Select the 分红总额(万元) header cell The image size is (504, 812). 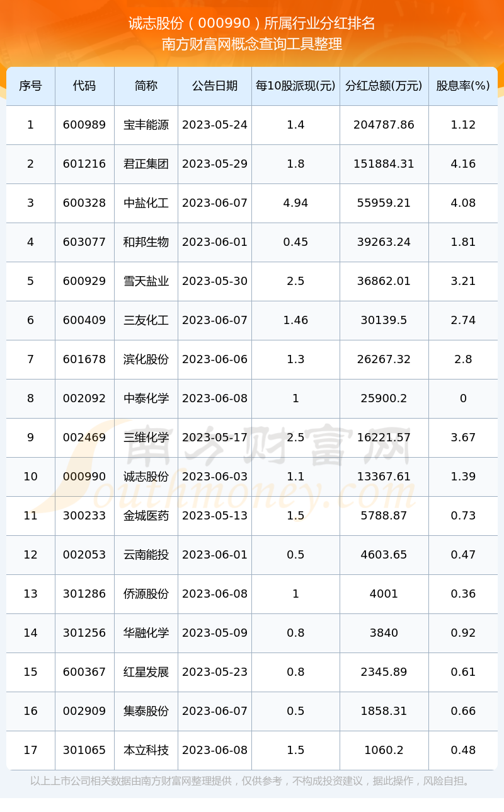coord(384,86)
